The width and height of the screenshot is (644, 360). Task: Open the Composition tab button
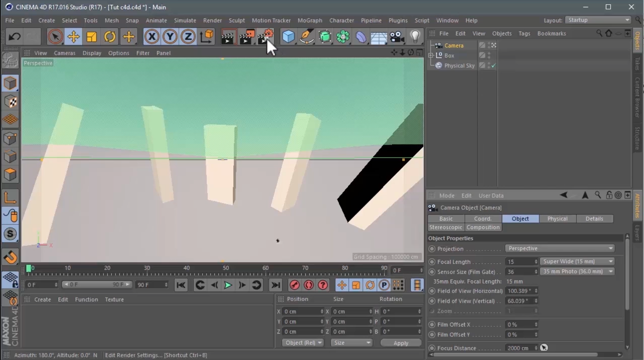(483, 227)
